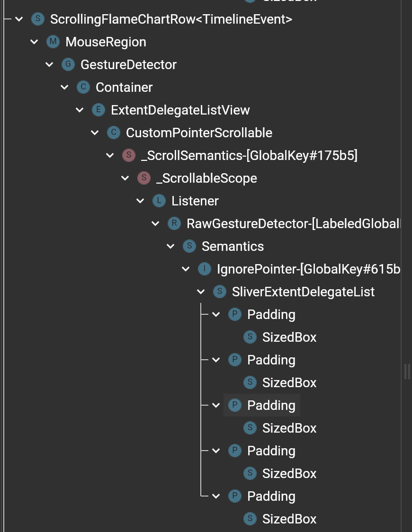Click the C badge icon beside Container
Screen dimensions: 412x532
coord(83,87)
